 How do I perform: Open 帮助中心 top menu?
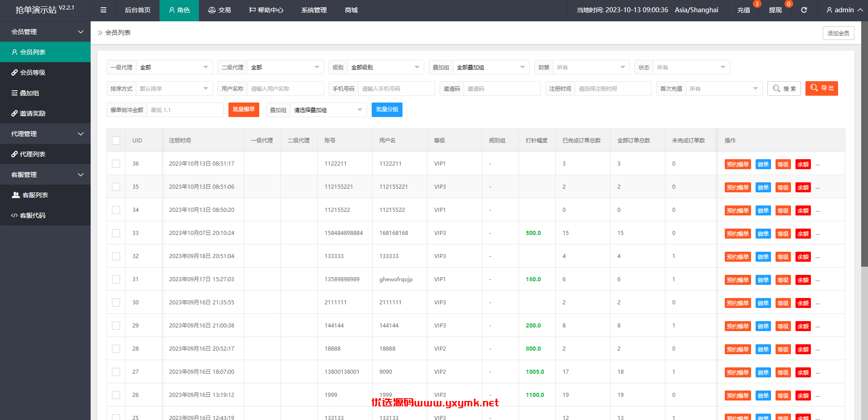[x=266, y=10]
